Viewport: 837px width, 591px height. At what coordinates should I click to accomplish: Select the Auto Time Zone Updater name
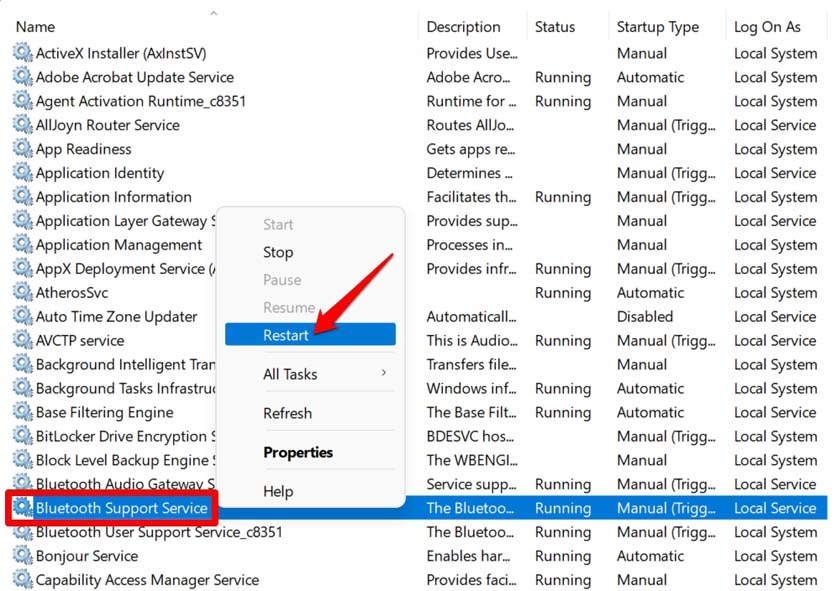point(116,317)
